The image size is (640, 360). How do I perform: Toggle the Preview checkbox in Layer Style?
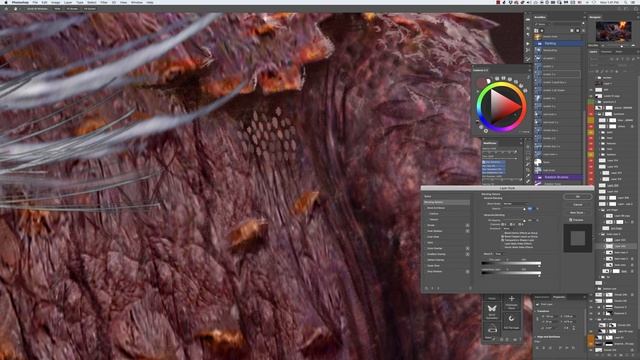pyautogui.click(x=571, y=220)
